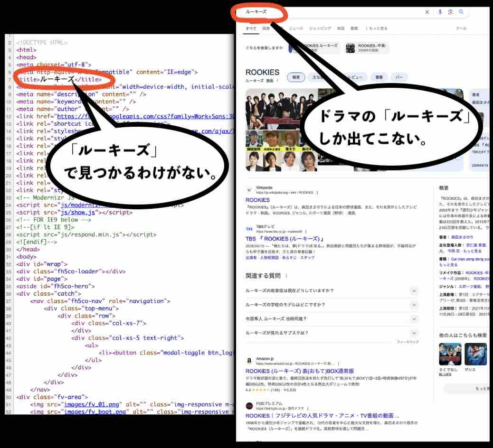
Task: Select the すべて search tab
Action: (251, 28)
